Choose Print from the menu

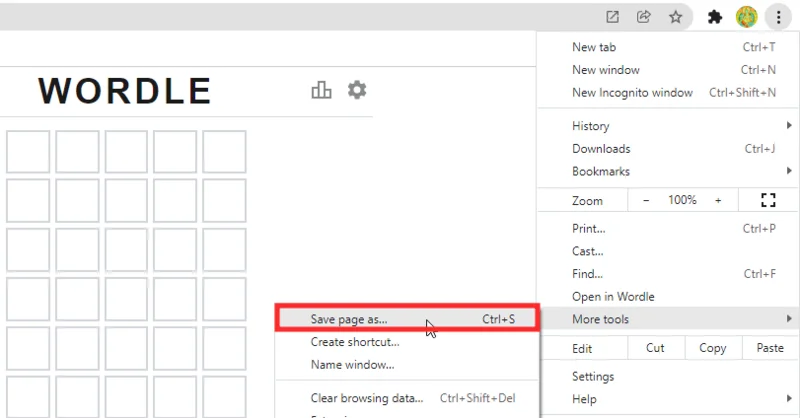pyautogui.click(x=669, y=229)
